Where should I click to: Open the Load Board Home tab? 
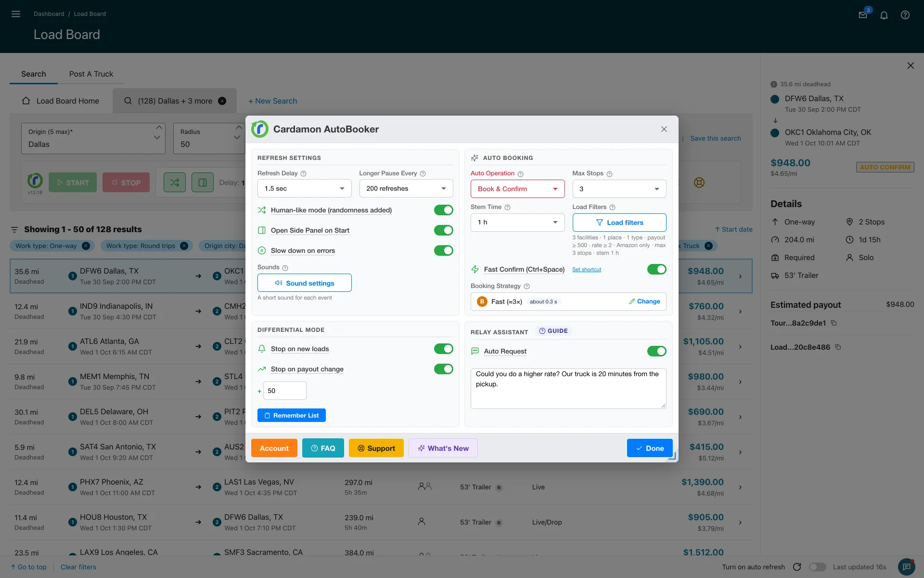coord(61,101)
